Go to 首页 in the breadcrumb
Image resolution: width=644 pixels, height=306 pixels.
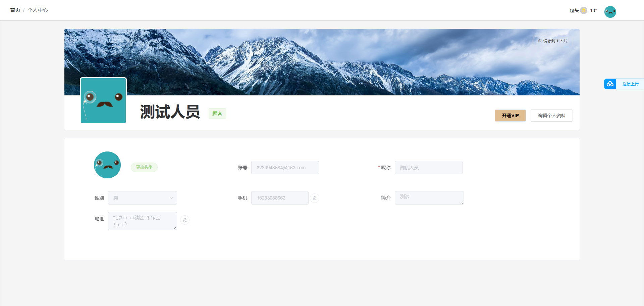click(15, 10)
